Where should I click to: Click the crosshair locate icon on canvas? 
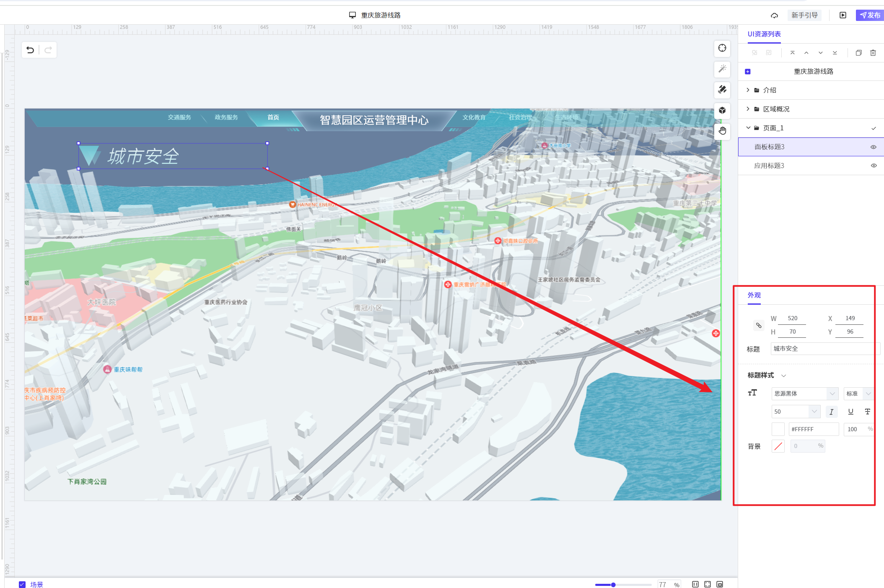(x=722, y=48)
